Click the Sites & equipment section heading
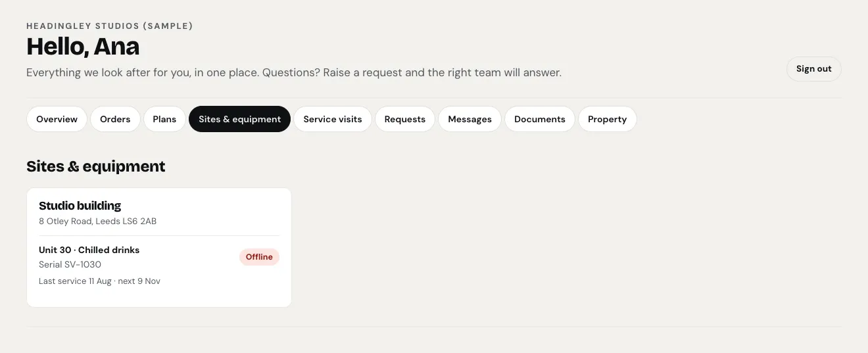The width and height of the screenshot is (868, 353). pos(96,167)
